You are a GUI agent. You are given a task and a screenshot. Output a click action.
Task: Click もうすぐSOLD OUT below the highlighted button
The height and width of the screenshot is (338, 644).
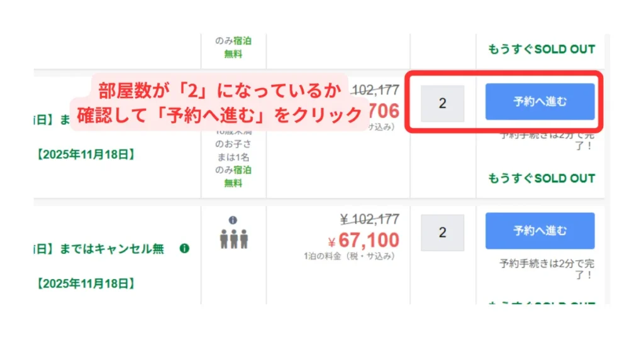pyautogui.click(x=541, y=178)
